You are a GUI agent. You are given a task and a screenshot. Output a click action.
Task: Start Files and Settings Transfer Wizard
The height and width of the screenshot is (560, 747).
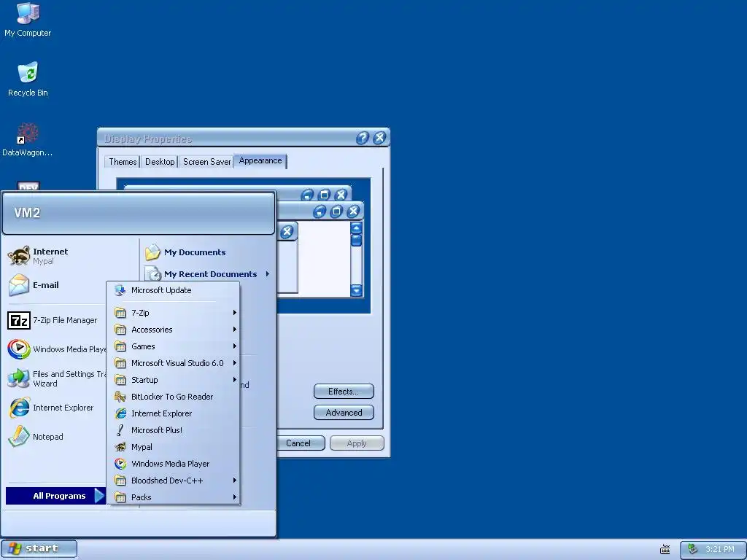pyautogui.click(x=56, y=378)
